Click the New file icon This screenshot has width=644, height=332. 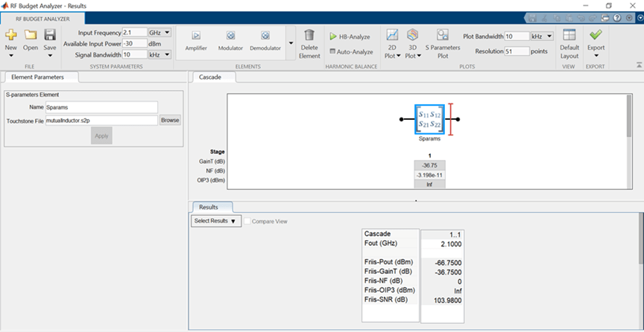(x=10, y=35)
